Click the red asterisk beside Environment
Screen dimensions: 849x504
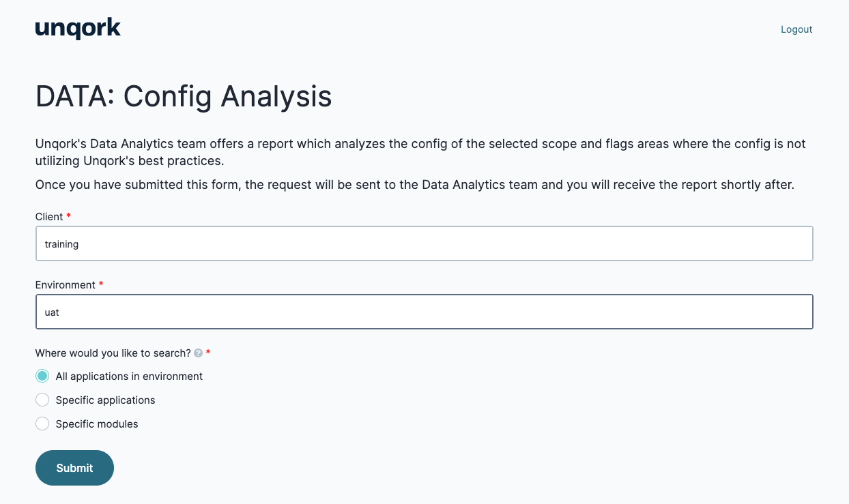101,284
